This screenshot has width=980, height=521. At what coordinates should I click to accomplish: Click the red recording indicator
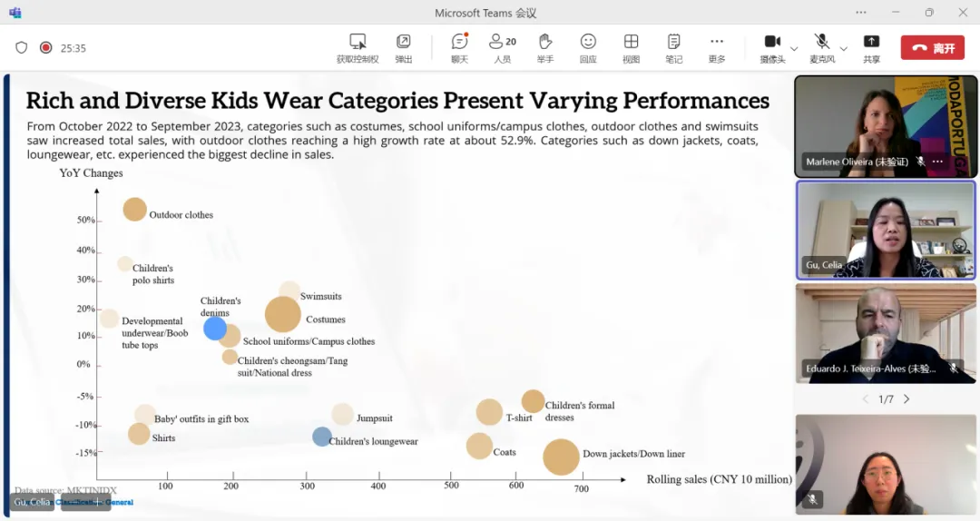(45, 47)
